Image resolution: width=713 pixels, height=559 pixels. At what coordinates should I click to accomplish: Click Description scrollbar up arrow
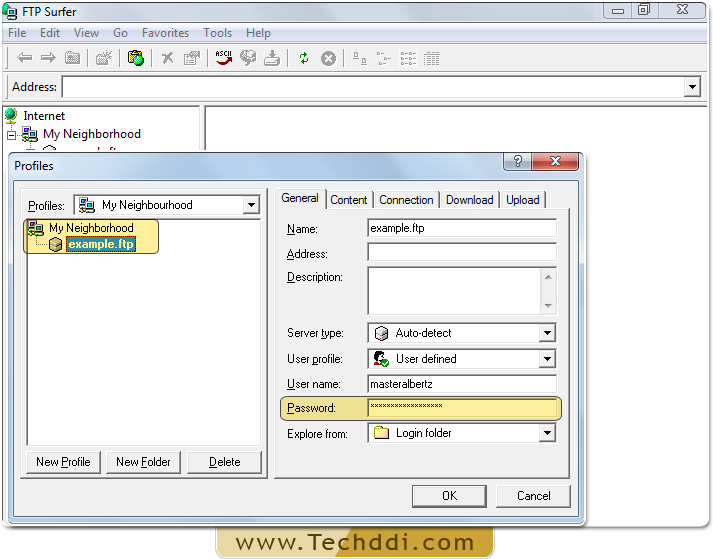tap(548, 277)
